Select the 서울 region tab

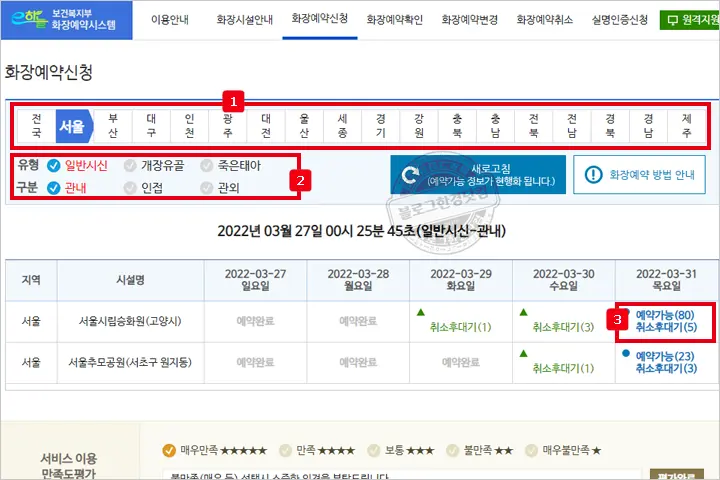73,126
